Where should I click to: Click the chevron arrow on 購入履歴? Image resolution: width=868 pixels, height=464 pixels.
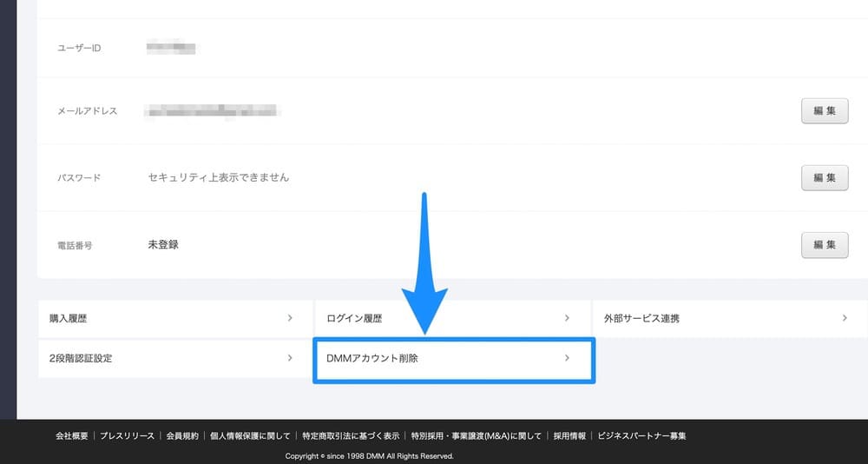(290, 319)
